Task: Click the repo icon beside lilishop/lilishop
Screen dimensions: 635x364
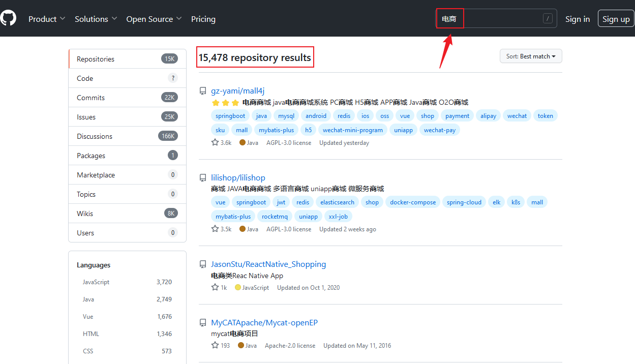Action: (x=203, y=177)
